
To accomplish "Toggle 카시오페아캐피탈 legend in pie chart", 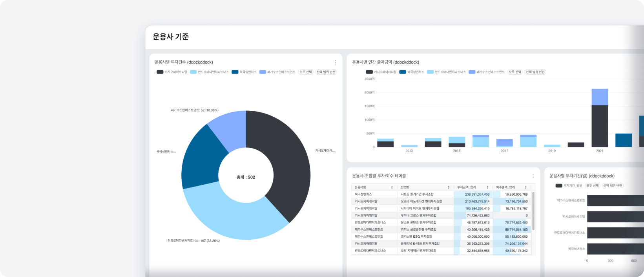I will [x=172, y=72].
